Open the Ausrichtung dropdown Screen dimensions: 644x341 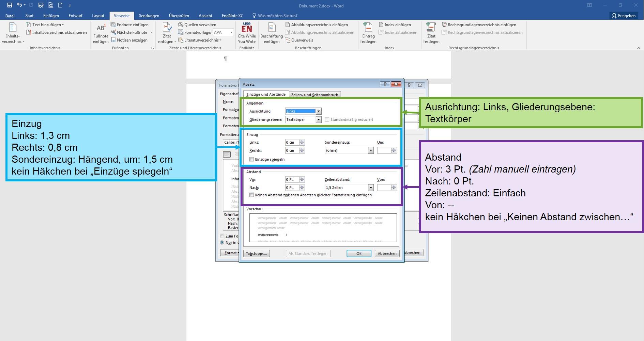[x=318, y=111]
